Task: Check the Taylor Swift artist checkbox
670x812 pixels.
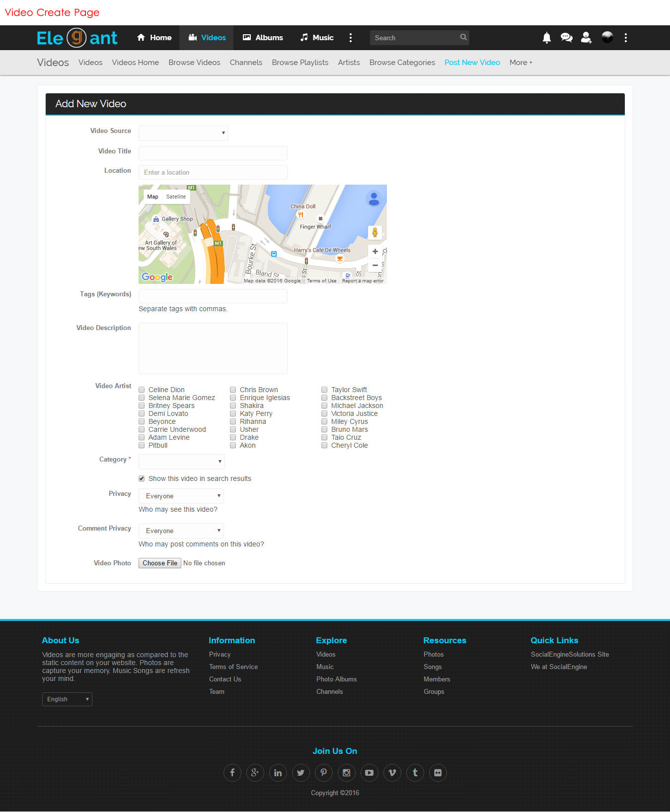Action: click(x=324, y=390)
